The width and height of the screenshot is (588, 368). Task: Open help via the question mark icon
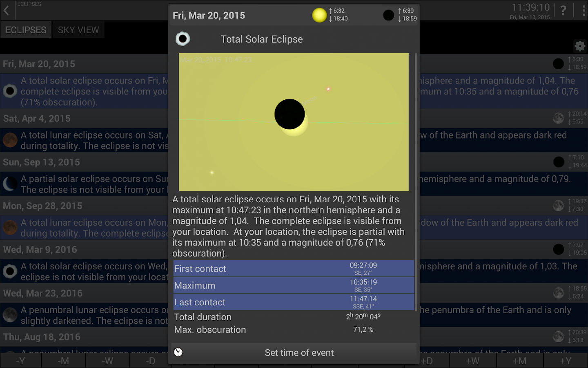(564, 10)
